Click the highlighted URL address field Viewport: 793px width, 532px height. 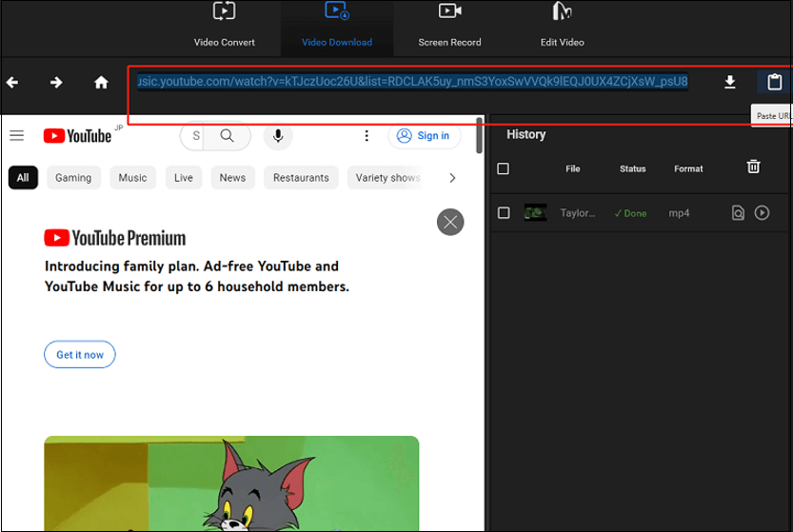(412, 82)
